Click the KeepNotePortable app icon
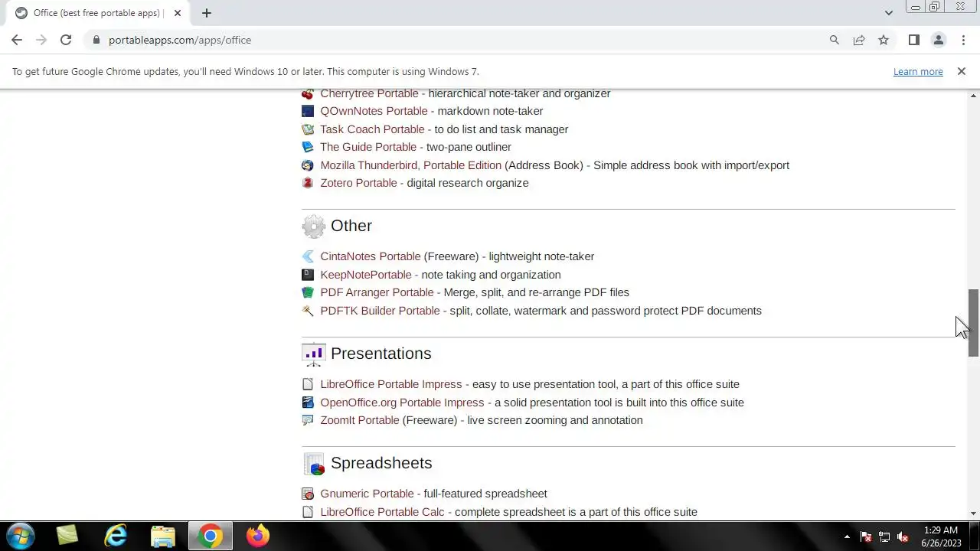Viewport: 980px width, 551px height. [308, 275]
